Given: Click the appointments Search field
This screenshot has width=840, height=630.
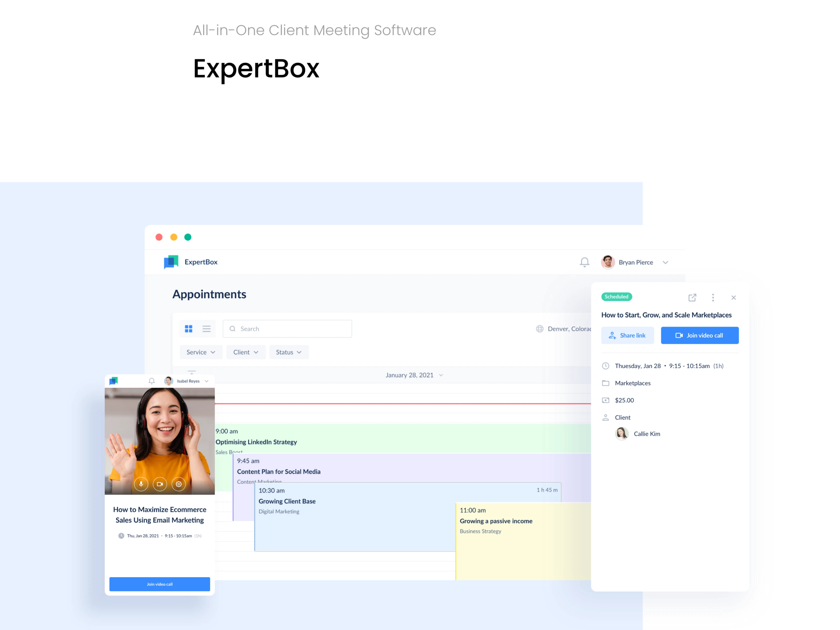Looking at the screenshot, I should point(287,329).
